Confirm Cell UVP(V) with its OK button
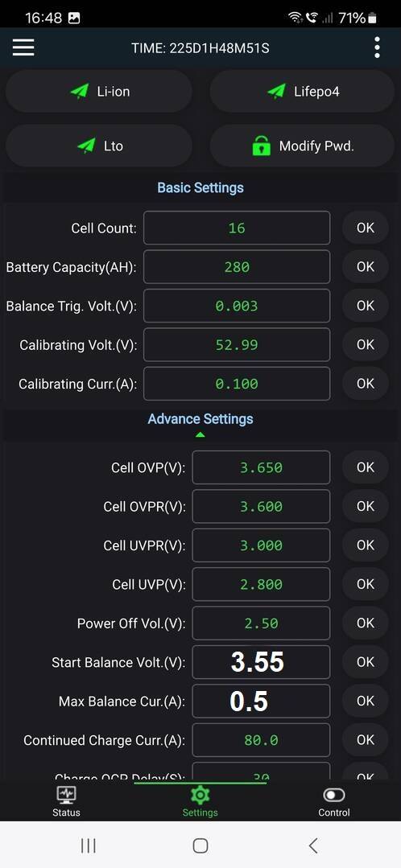Viewport: 401px width, 868px height. pyautogui.click(x=366, y=584)
